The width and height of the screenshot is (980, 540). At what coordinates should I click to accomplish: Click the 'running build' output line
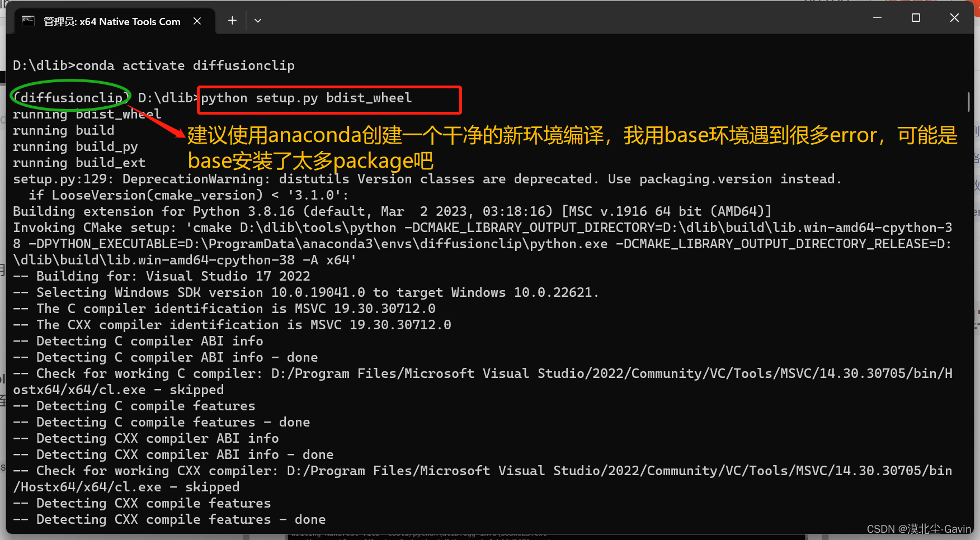64,130
